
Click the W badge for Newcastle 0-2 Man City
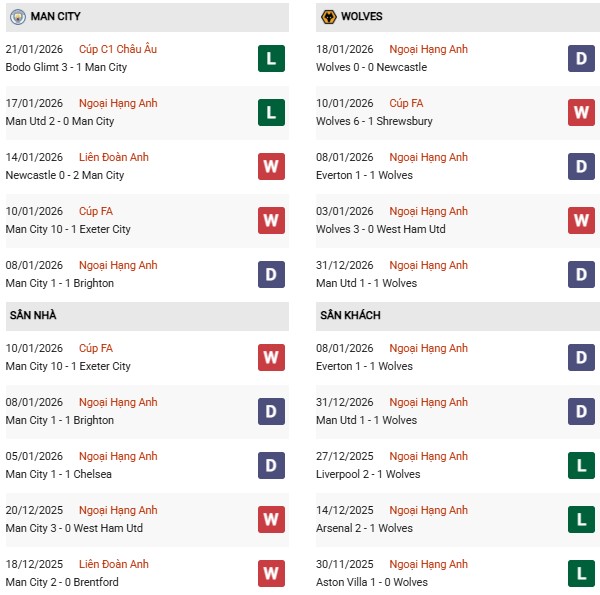click(271, 166)
